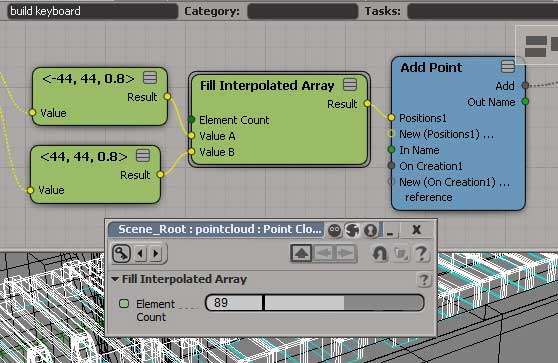Image resolution: width=558 pixels, height=363 pixels.
Task: Click Result output port of <-44, 44, 0.8> node
Action: (x=167, y=96)
